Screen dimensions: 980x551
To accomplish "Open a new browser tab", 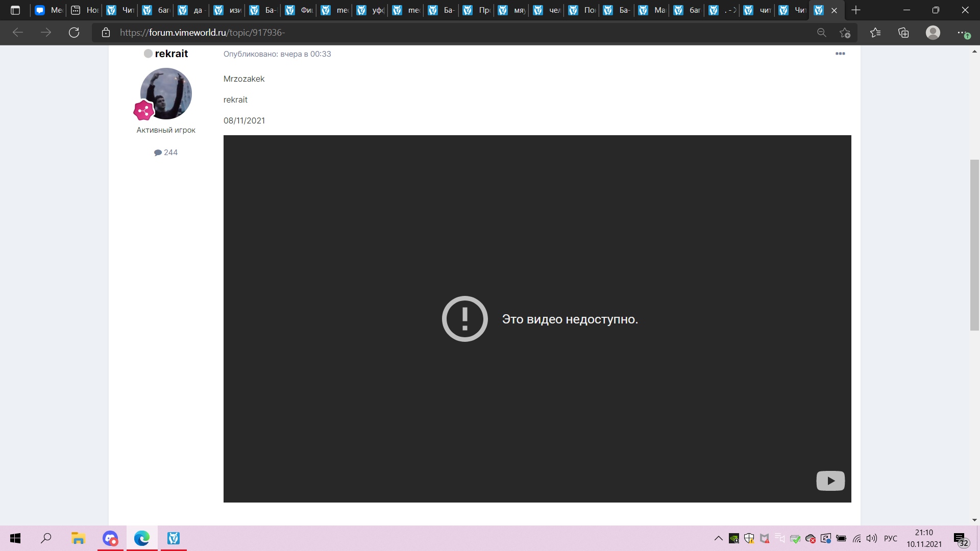I will coord(856,10).
